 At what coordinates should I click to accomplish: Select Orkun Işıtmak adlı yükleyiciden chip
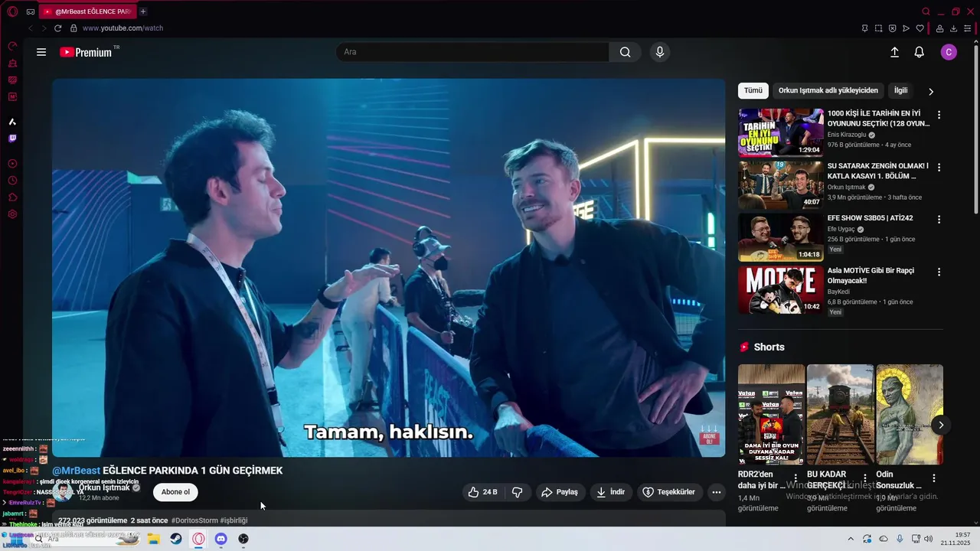pos(828,90)
